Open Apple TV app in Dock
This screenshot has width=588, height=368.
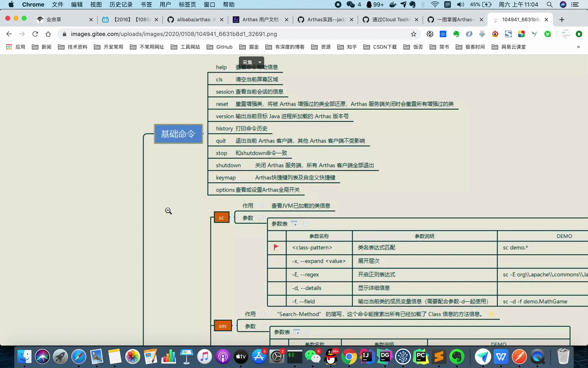(x=241, y=357)
